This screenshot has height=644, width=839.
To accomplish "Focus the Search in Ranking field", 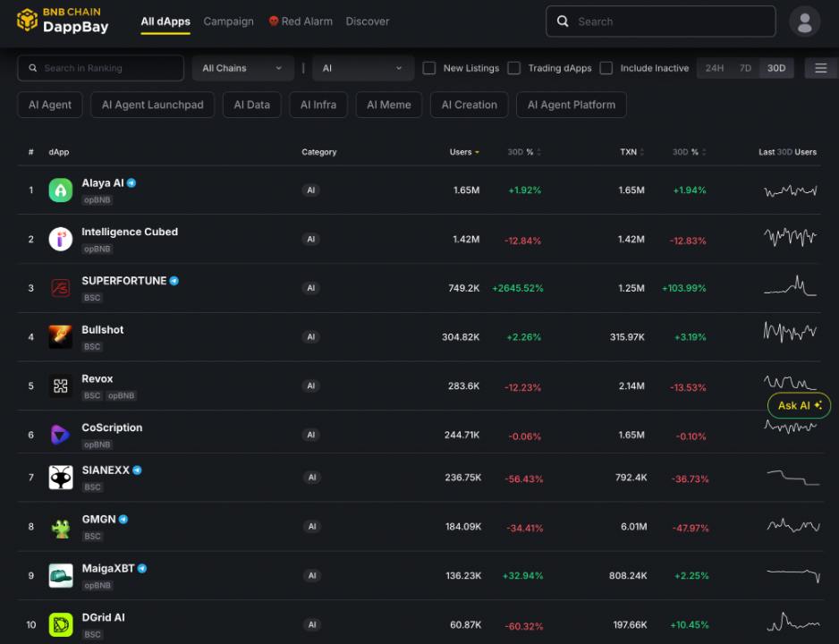I will (x=100, y=68).
